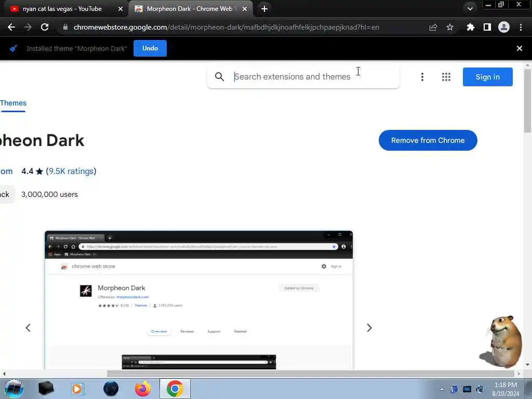Select the Morpheon Dark Chrome Web Store tab
The height and width of the screenshot is (399, 532).
pos(189,9)
